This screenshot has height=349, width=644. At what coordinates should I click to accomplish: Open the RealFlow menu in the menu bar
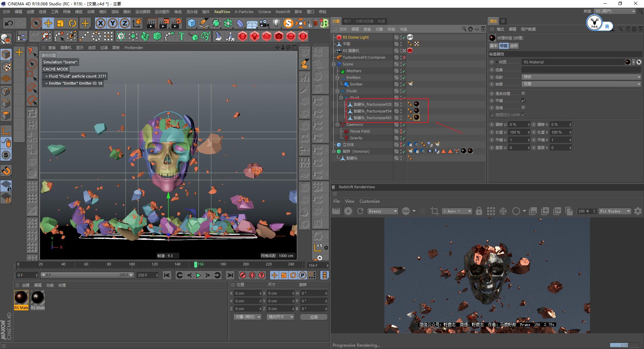coord(222,12)
